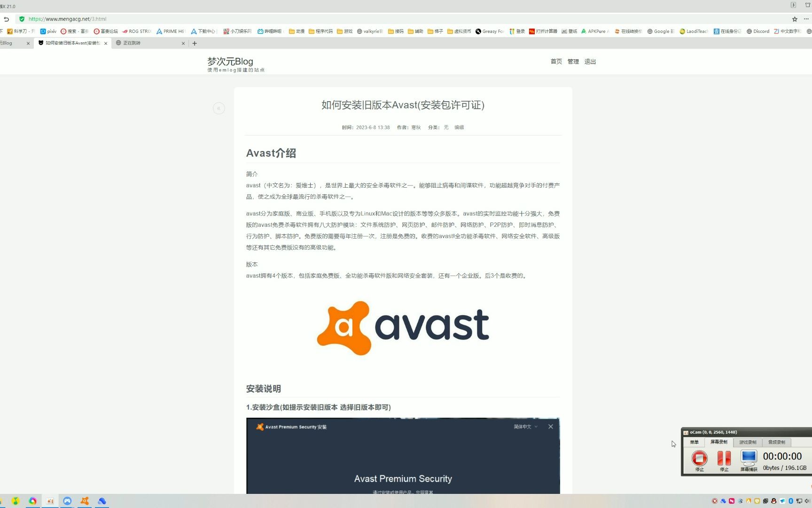This screenshot has width=812, height=508.
Task: Open the APKPure bookmark
Action: [595, 32]
